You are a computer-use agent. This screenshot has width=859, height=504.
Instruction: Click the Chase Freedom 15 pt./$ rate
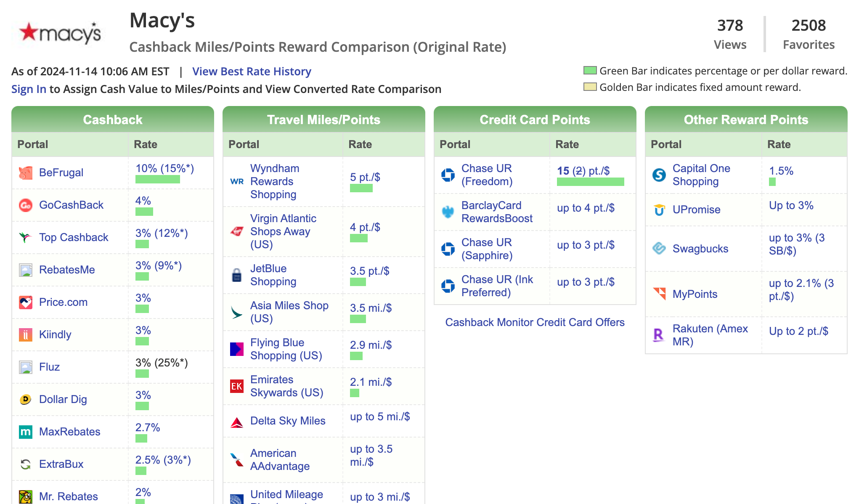[583, 171]
